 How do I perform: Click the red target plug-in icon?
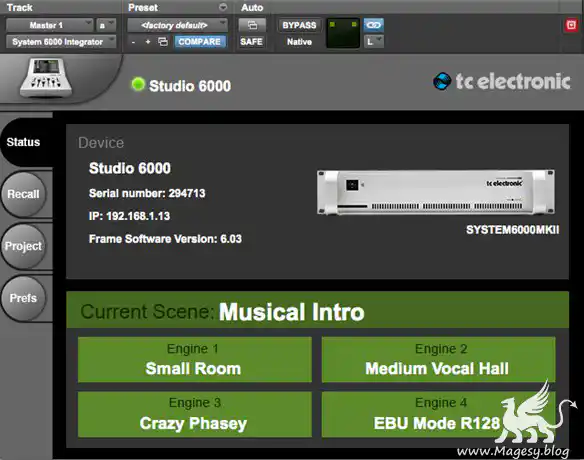571,25
